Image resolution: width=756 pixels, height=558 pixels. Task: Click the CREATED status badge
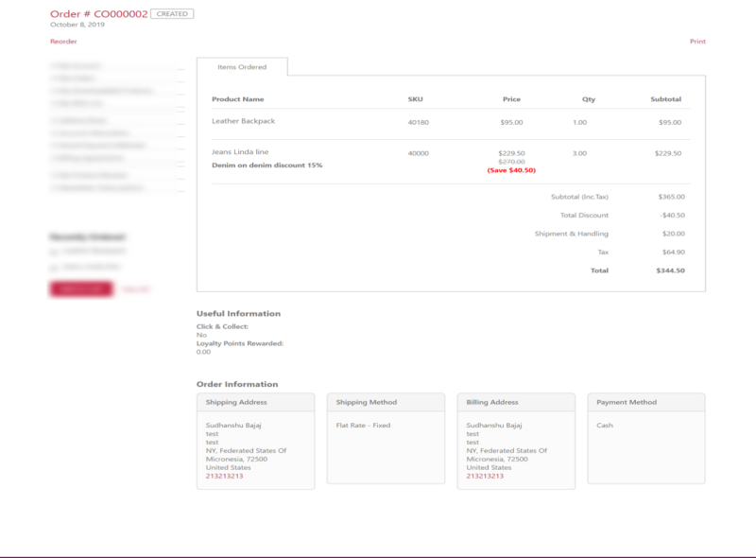pos(172,14)
